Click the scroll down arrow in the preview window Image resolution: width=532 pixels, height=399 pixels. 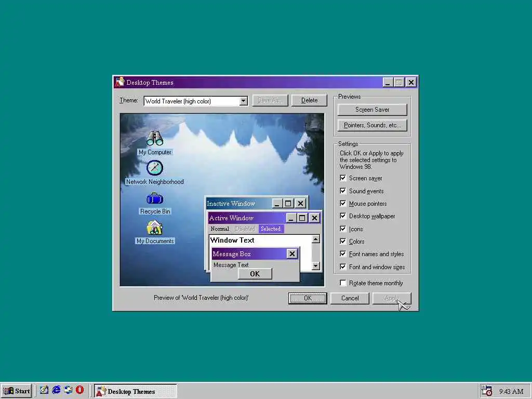coord(315,266)
